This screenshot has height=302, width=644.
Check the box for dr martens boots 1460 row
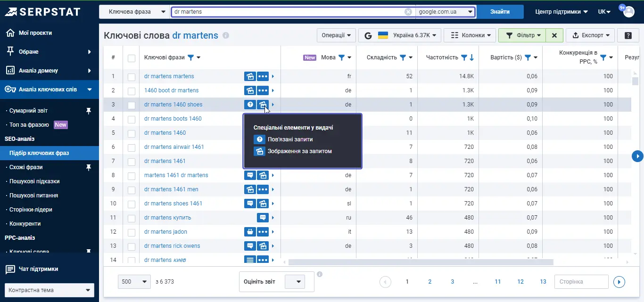[x=132, y=119]
